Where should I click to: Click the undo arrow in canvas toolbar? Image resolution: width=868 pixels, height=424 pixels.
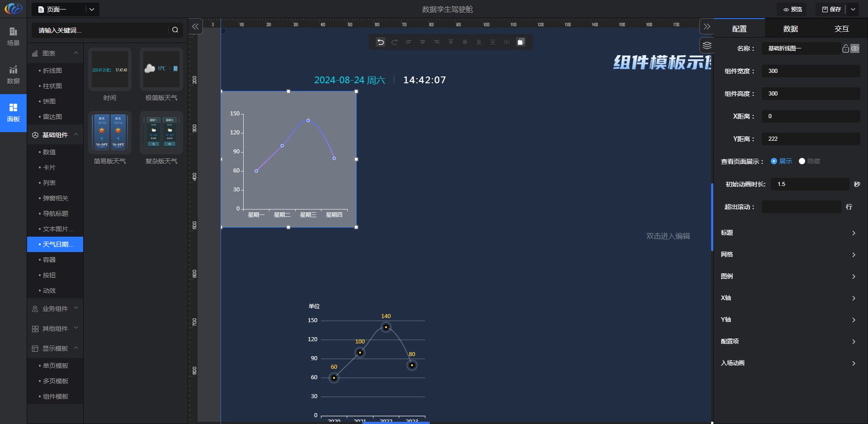(381, 42)
